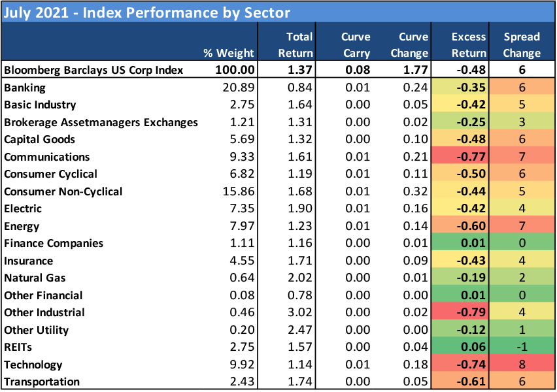Screen dimensions: 557x392
Task: Select the Communications sector name
Action: pyautogui.click(x=46, y=157)
